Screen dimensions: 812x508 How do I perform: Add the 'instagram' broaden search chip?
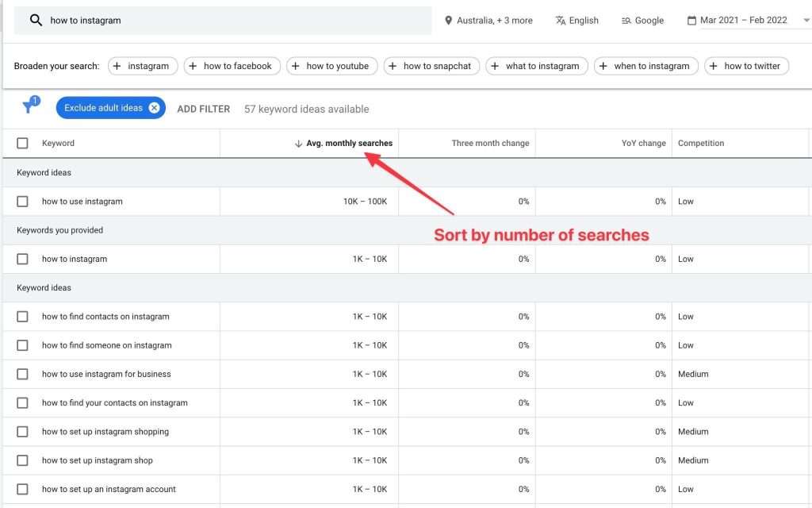(x=143, y=66)
